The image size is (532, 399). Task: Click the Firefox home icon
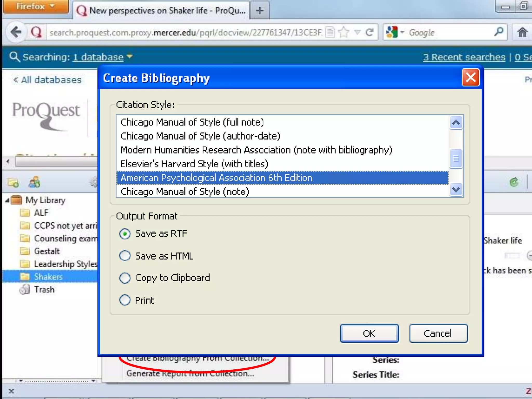click(x=522, y=32)
